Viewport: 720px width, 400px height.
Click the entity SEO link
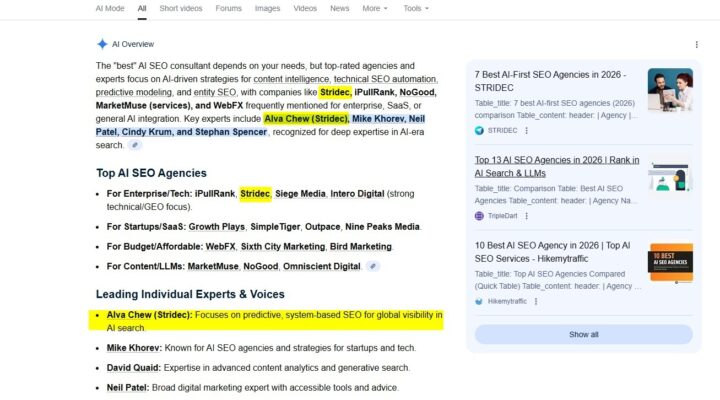pyautogui.click(x=214, y=92)
